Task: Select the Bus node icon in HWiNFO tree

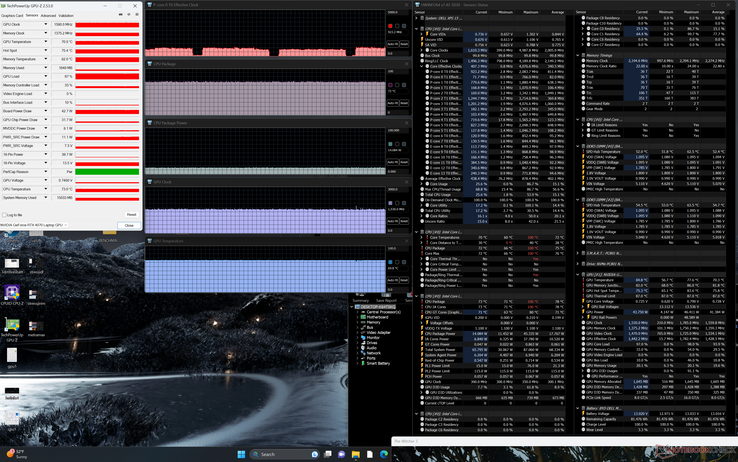Action: (x=363, y=327)
